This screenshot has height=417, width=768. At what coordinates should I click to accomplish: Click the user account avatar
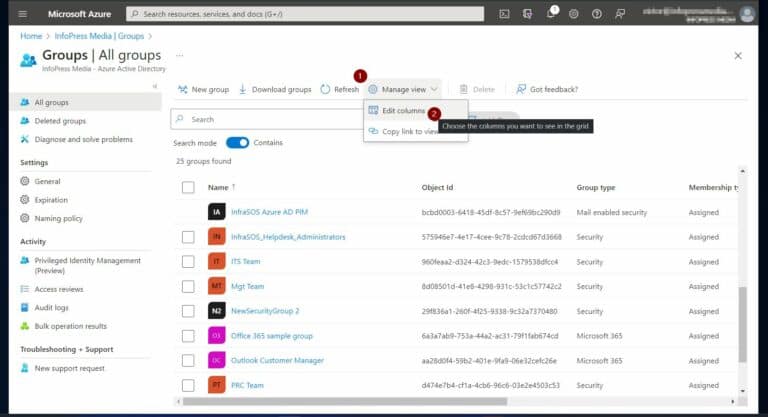point(747,14)
